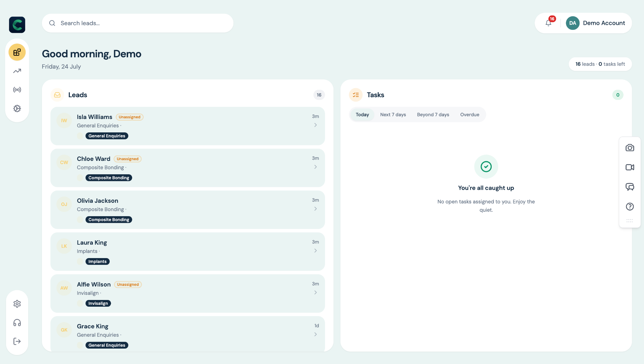Image resolution: width=644 pixels, height=364 pixels.
Task: Open the Demo Account name
Action: coord(604,23)
